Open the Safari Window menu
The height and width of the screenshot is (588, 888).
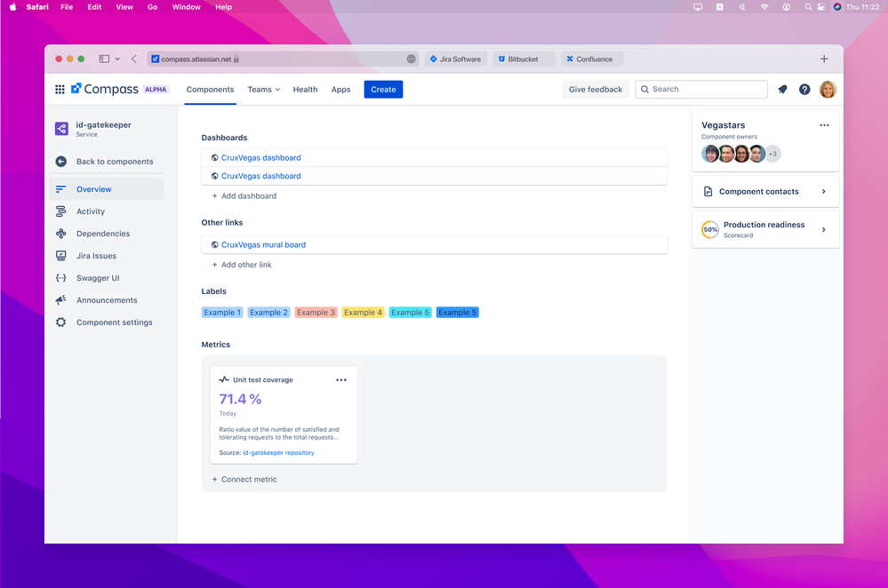pyautogui.click(x=187, y=7)
